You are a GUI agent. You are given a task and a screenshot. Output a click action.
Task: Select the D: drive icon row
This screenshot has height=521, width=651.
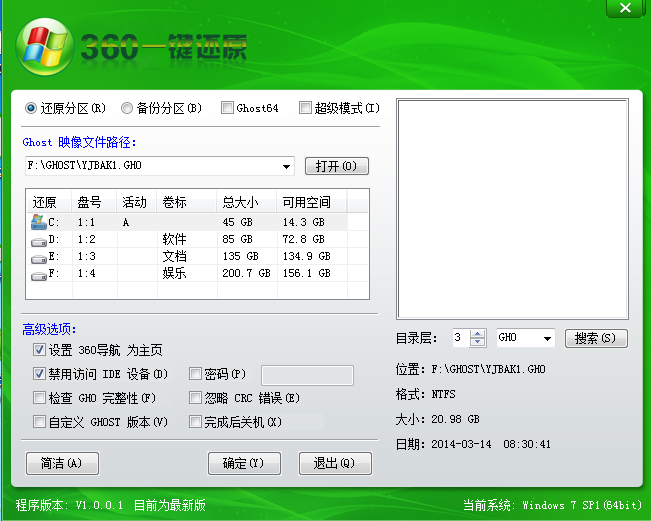(39, 240)
